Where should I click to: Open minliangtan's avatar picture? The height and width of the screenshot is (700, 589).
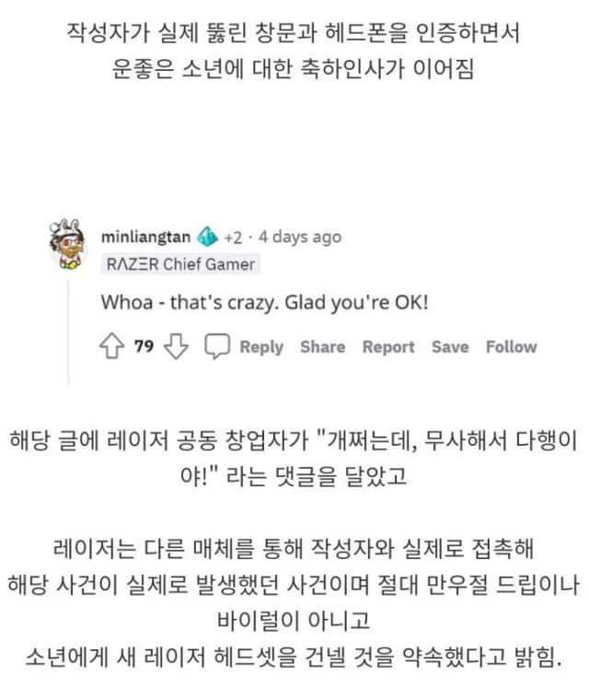coord(68,244)
